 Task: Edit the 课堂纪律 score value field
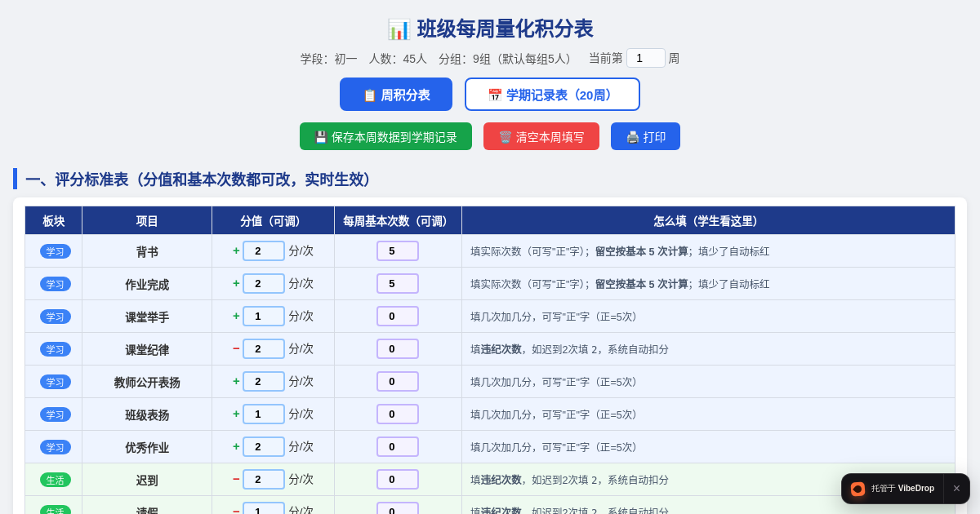264,348
